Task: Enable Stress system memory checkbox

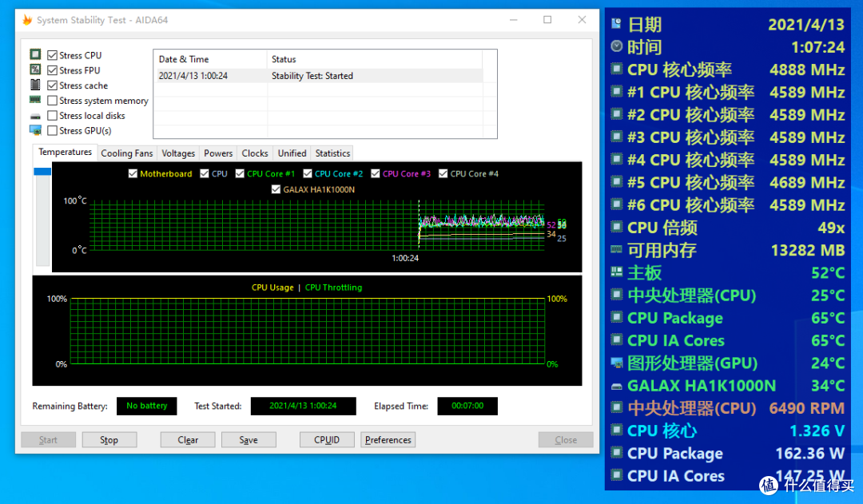Action: point(52,101)
